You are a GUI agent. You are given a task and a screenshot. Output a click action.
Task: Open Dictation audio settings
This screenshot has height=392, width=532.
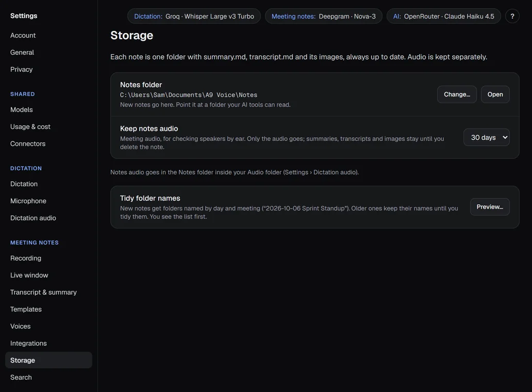click(33, 218)
